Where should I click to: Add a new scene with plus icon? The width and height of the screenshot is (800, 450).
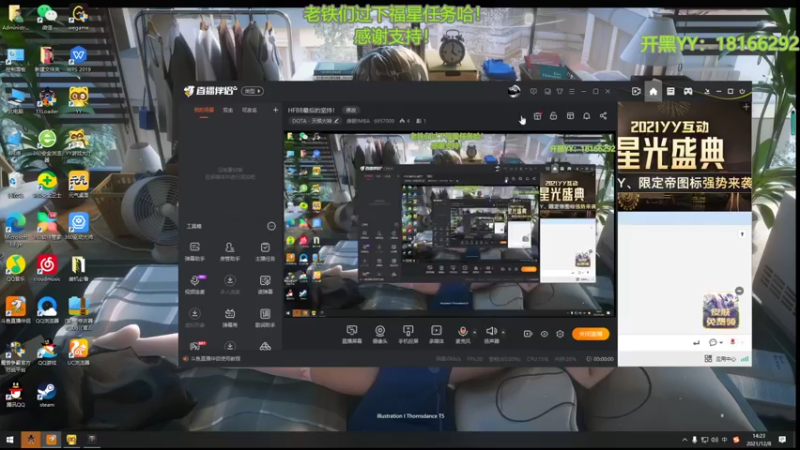click(276, 110)
